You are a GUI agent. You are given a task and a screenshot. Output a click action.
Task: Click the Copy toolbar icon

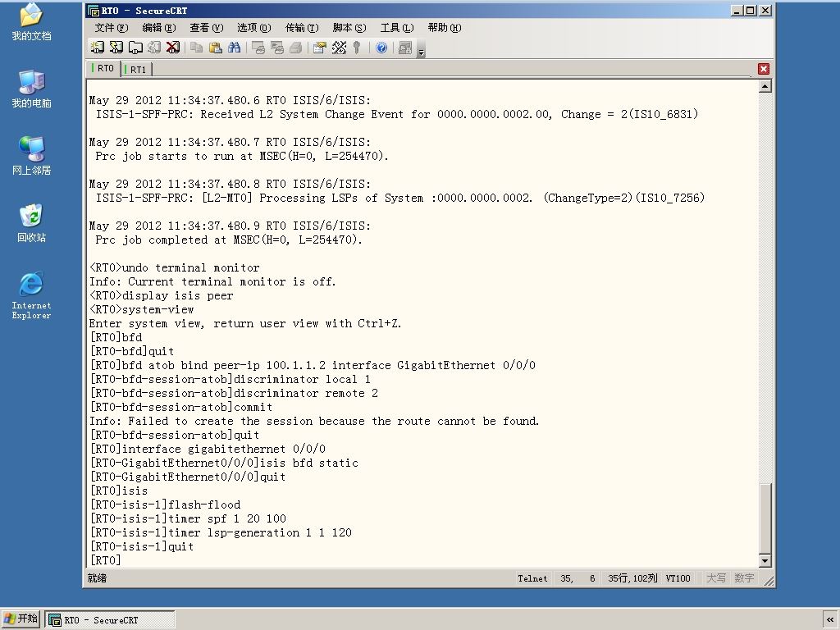(197, 48)
